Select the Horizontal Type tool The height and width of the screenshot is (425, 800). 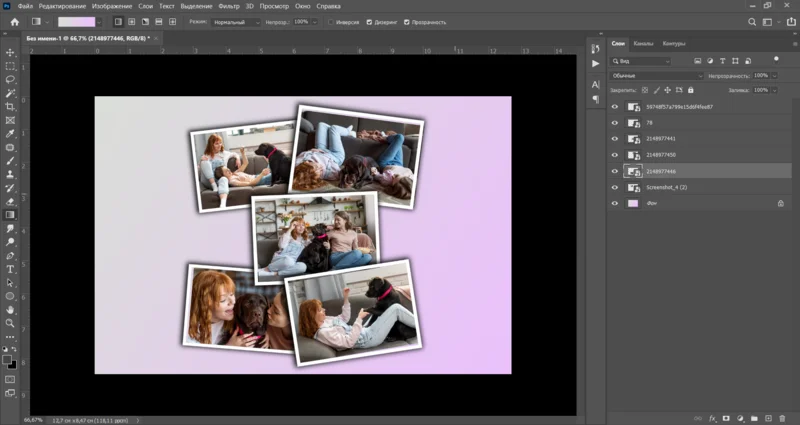pyautogui.click(x=10, y=269)
